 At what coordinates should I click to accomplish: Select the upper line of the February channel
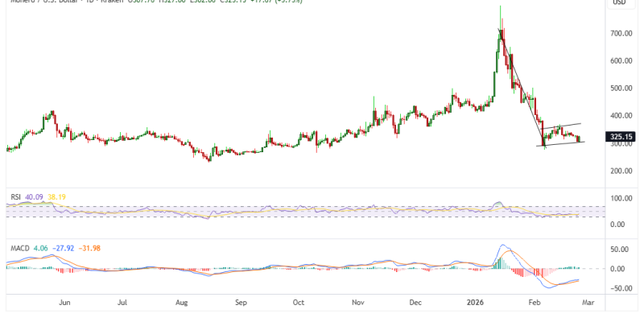click(562, 126)
